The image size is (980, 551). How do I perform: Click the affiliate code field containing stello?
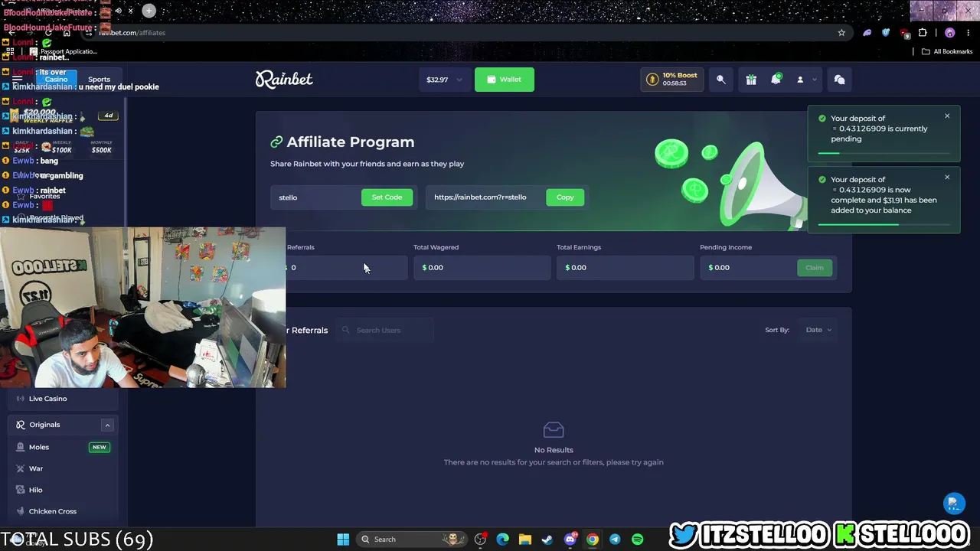point(315,197)
